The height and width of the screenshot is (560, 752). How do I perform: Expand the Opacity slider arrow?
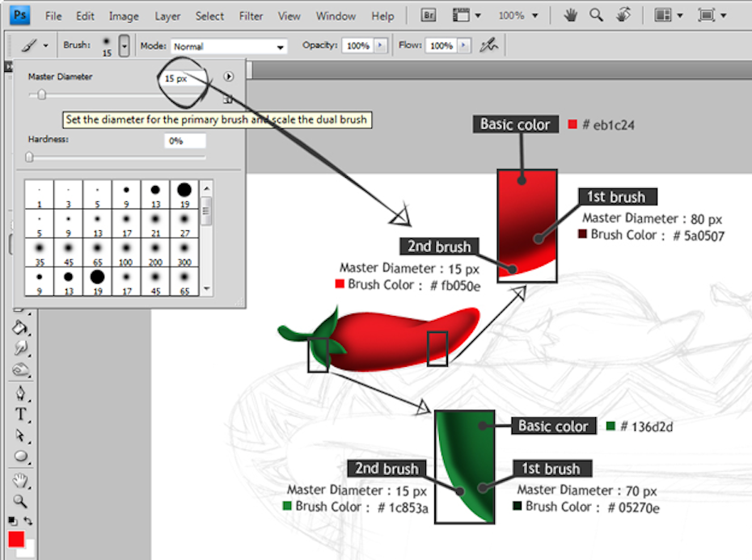coord(381,46)
